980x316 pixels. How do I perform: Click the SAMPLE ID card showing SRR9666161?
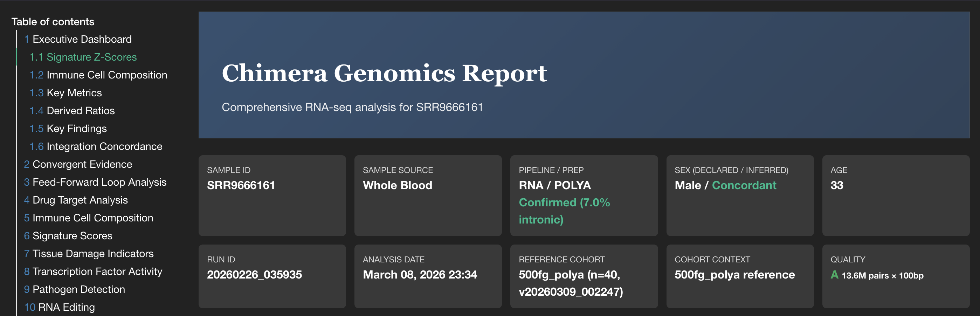coord(272,196)
